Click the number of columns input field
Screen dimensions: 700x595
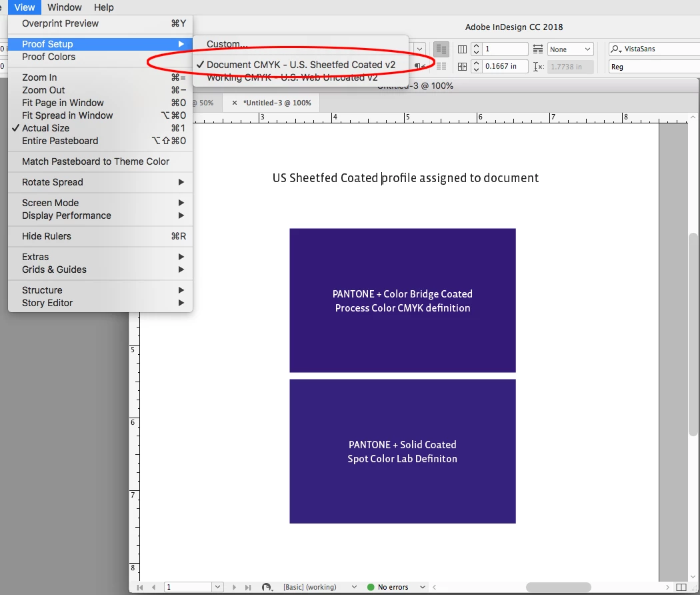point(506,49)
